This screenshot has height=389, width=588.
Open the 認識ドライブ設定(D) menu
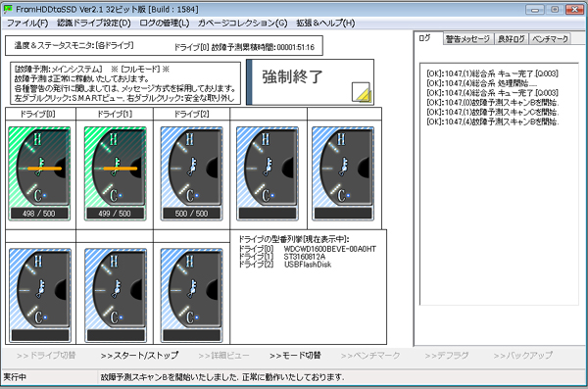[x=94, y=24]
